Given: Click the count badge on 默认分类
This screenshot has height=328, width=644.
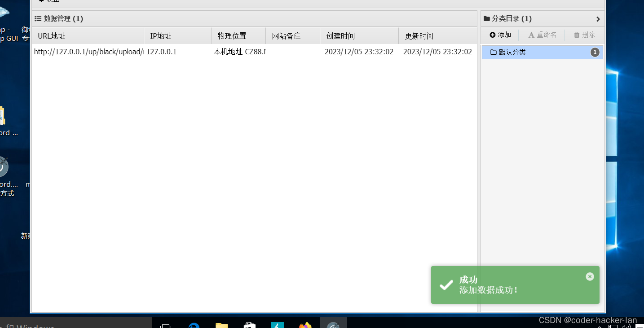Looking at the screenshot, I should (595, 52).
